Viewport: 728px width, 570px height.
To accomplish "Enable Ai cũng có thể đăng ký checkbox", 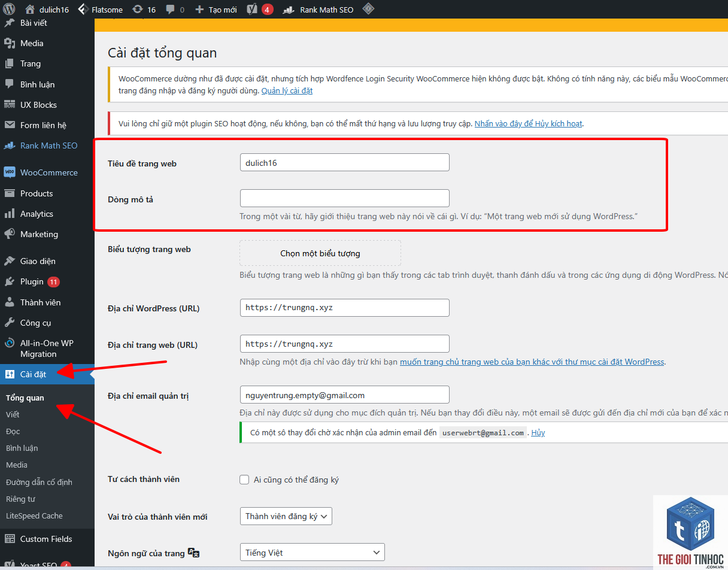I will pyautogui.click(x=244, y=480).
